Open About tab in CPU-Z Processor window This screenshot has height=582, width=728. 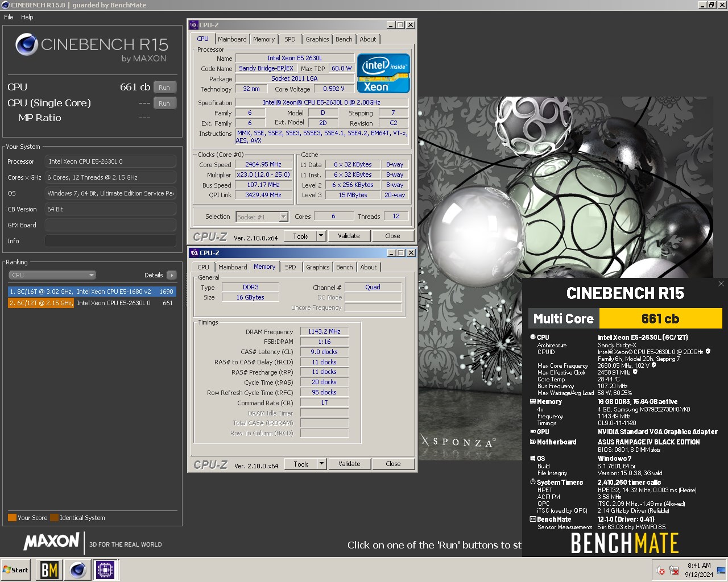pyautogui.click(x=367, y=39)
